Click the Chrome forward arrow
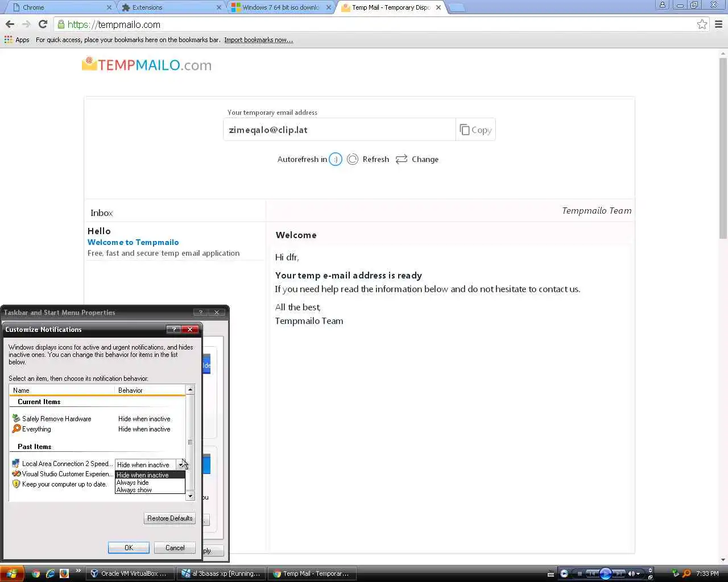Viewport: 728px width, 582px height. tap(26, 24)
